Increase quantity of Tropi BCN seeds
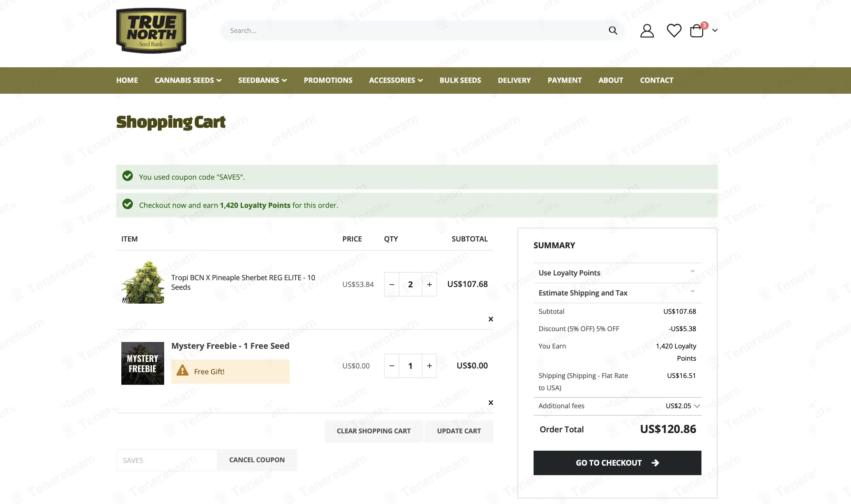 (x=430, y=284)
